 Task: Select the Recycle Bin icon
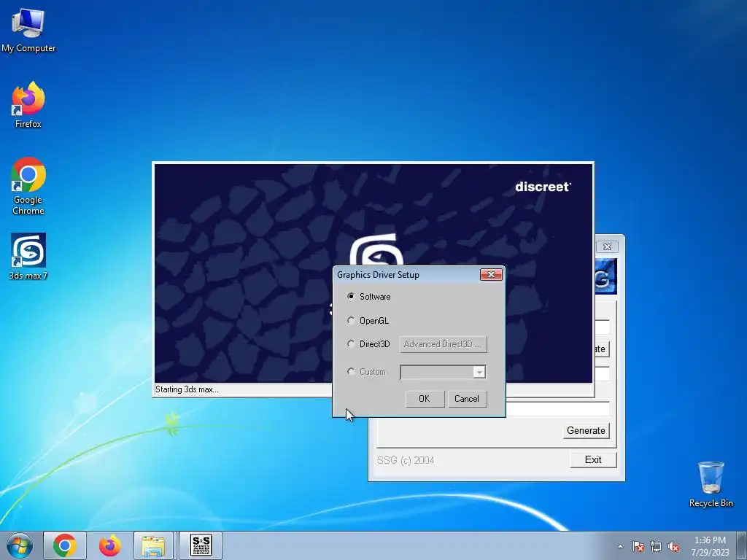(711, 484)
